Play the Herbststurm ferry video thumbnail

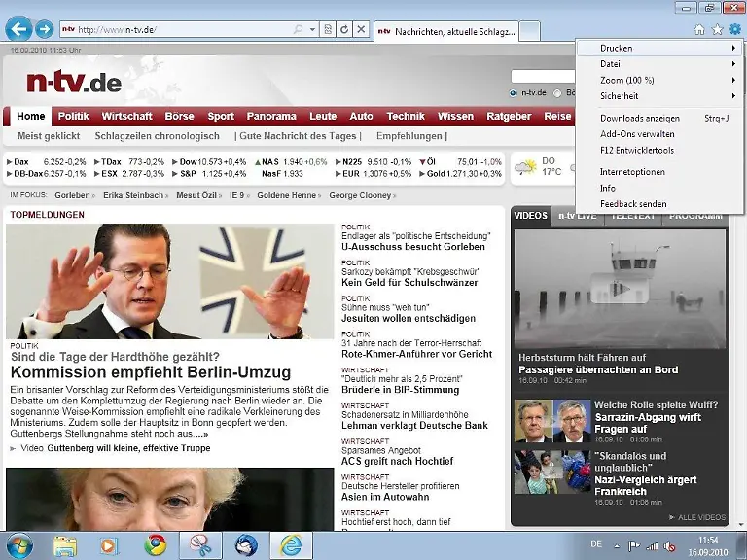(x=620, y=289)
